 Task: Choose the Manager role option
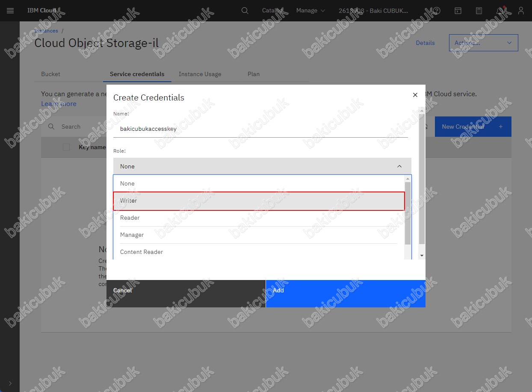(259, 235)
